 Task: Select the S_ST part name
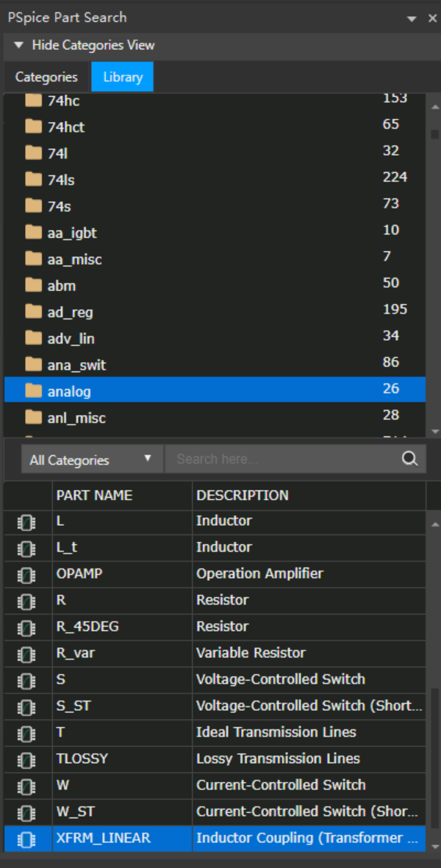73,706
